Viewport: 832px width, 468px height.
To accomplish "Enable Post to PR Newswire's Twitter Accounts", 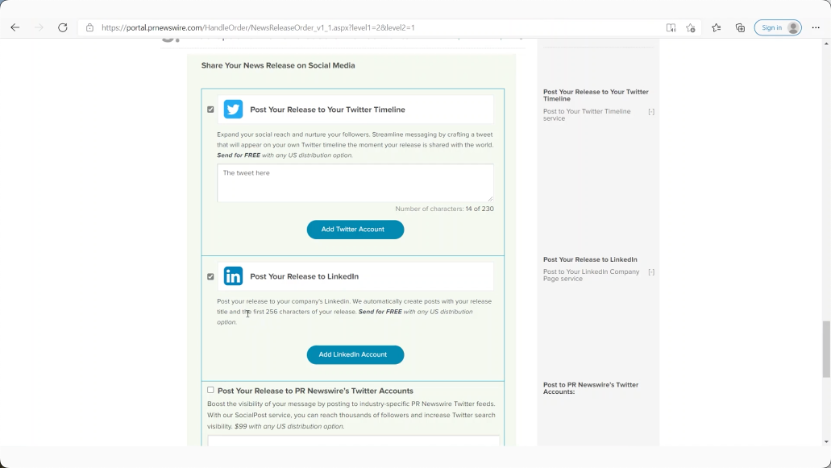I will 210,390.
